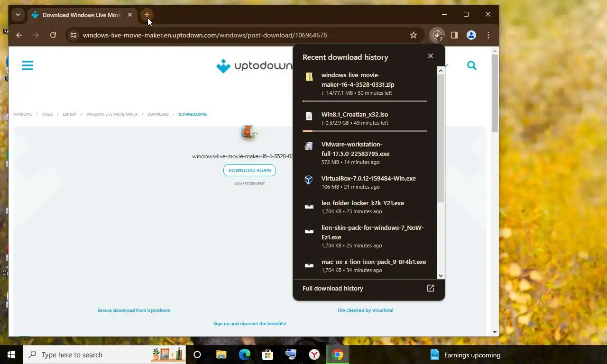
Task: Select the Win8.1_Croatian_x32.iso download entry
Action: pos(365,118)
